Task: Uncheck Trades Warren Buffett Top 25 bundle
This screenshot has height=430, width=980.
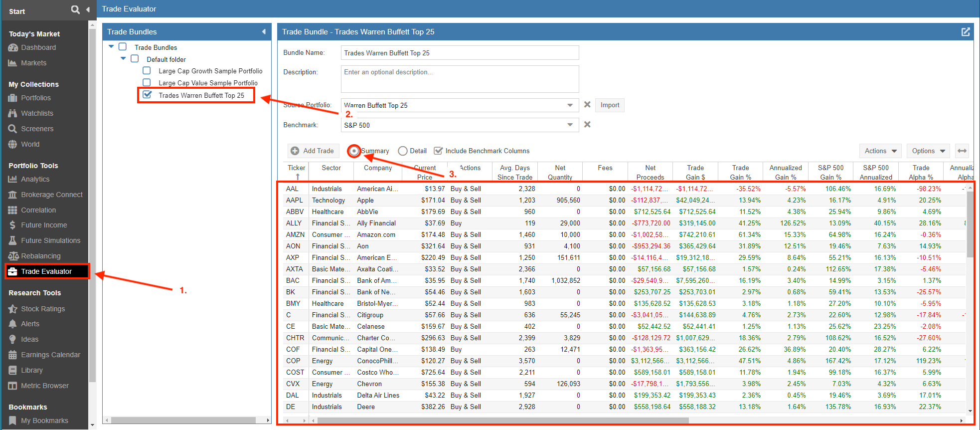Action: click(x=147, y=95)
